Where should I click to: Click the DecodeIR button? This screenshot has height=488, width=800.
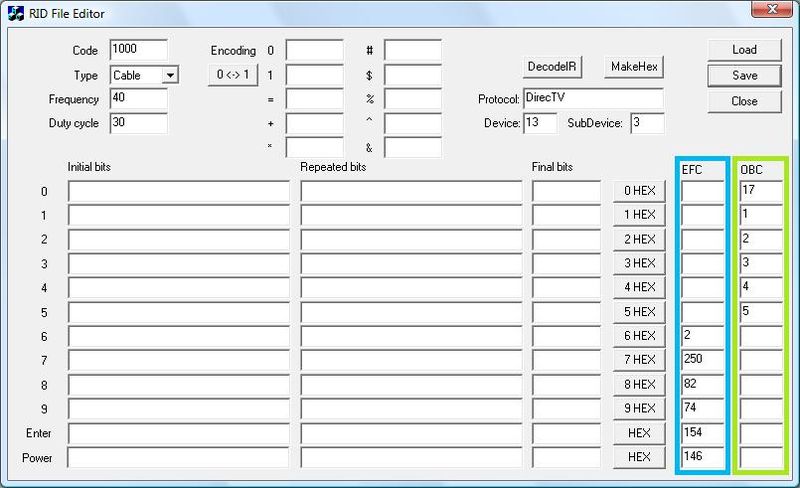coord(553,67)
